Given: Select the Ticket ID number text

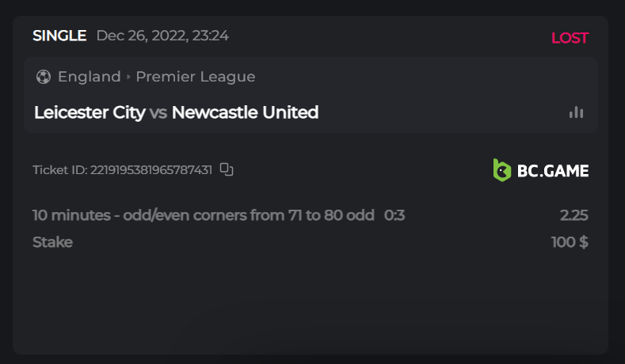Looking at the screenshot, I should pos(151,169).
